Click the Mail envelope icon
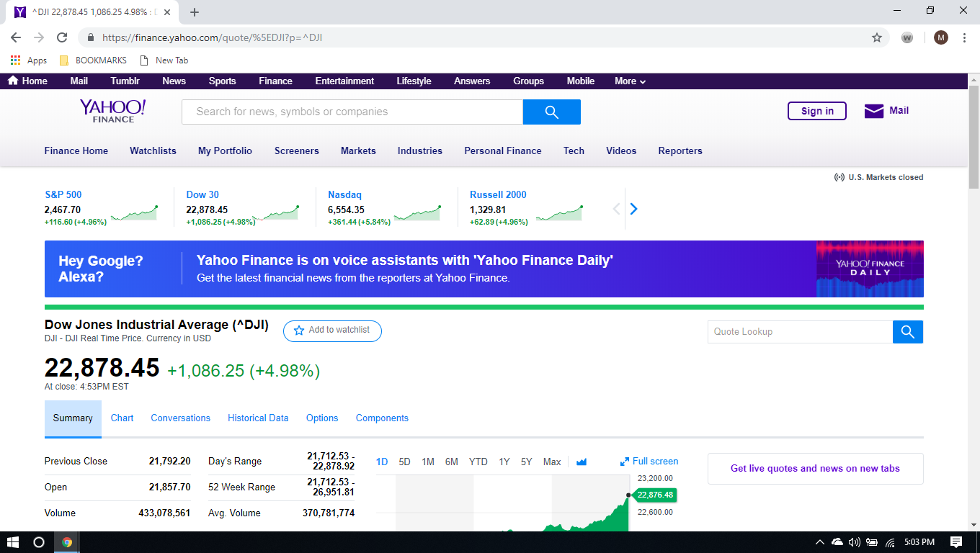980x553 pixels. (874, 111)
